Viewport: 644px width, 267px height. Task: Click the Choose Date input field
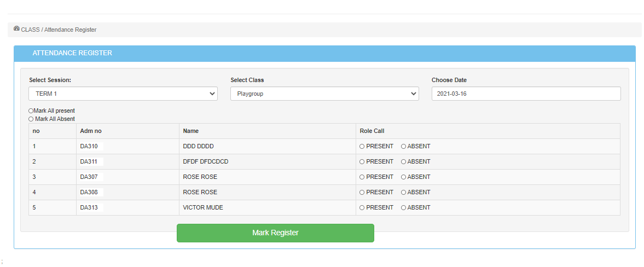click(x=526, y=94)
